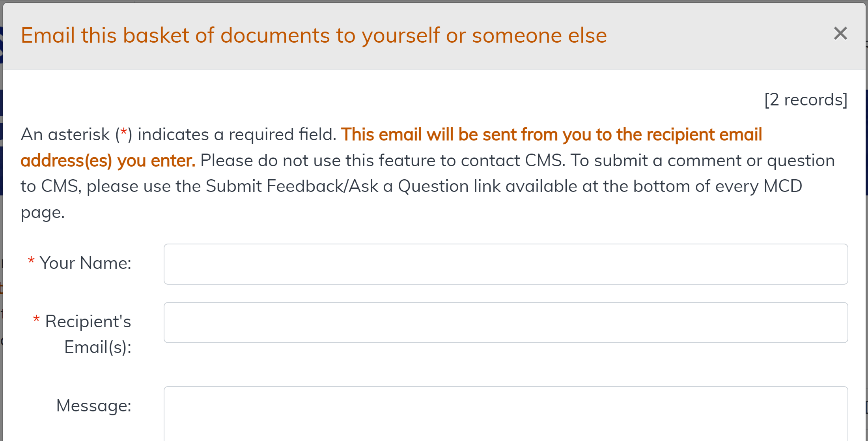Screen dimensions: 868x441
Task: Click the "Message:" label
Action: (94, 405)
